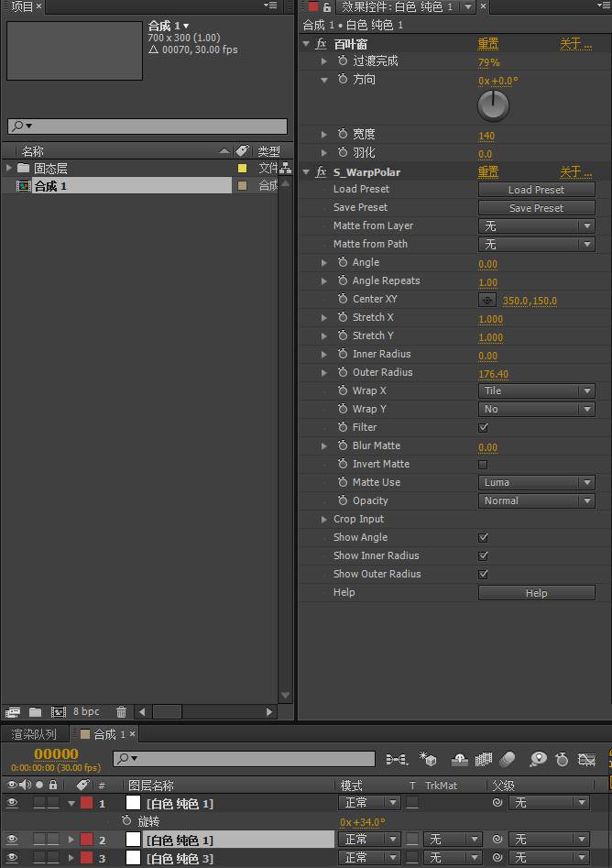Click the 方向 angle dial control
The height and width of the screenshot is (868, 612).
(x=493, y=105)
